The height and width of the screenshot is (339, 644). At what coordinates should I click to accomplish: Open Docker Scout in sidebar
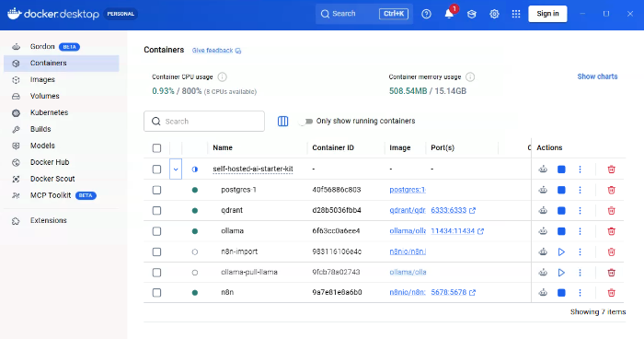(62, 179)
